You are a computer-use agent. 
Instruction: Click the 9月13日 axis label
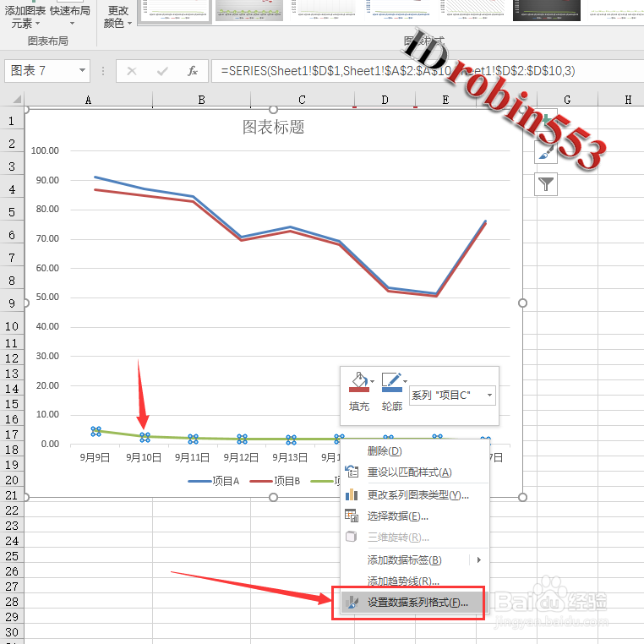click(x=290, y=457)
